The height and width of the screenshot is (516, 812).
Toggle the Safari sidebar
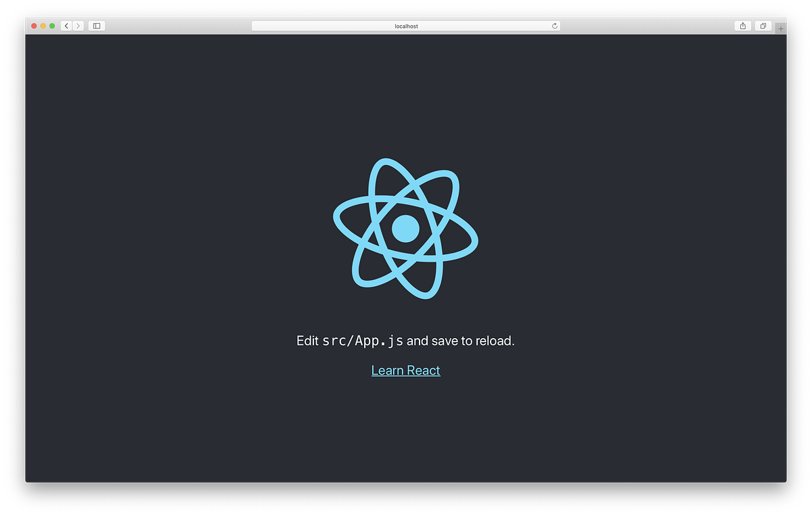click(x=95, y=25)
